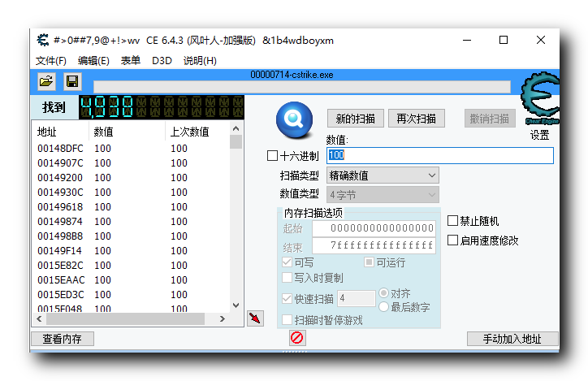The image size is (588, 381).
Task: Click the results list vertical scrollbar thumb
Action: click(236, 141)
